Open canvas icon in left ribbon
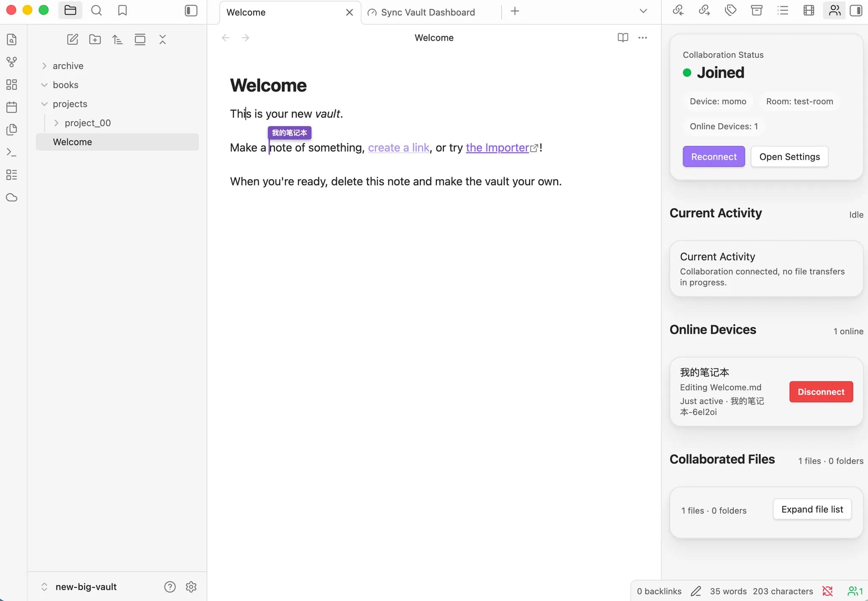The image size is (868, 601). (12, 84)
